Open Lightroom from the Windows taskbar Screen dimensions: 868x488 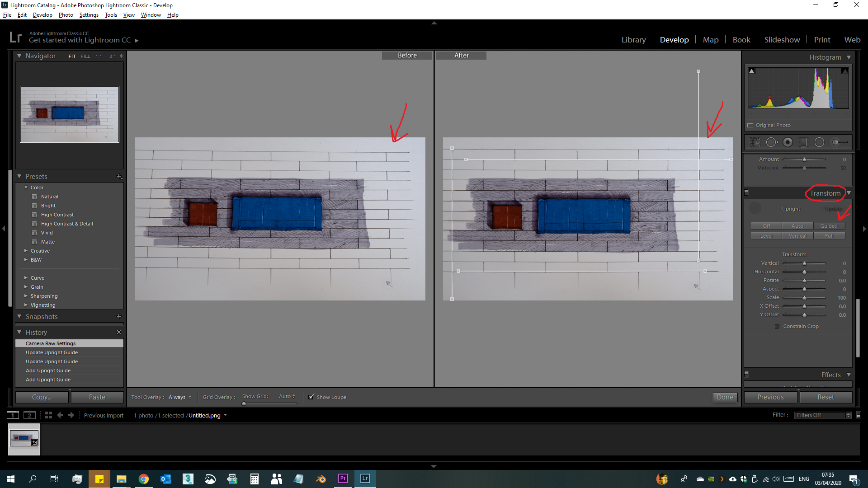[x=365, y=479]
